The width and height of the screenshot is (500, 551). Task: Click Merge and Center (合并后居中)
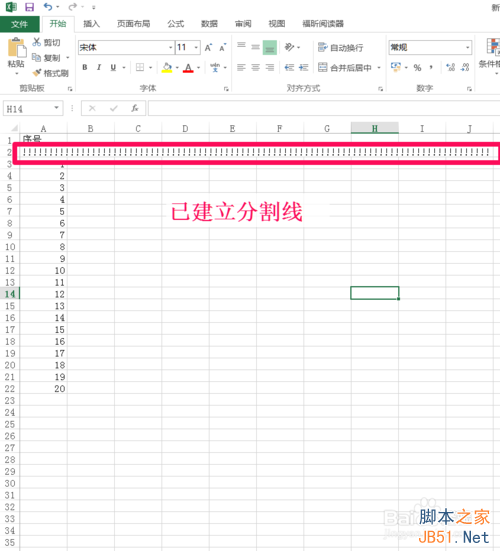coord(345,67)
